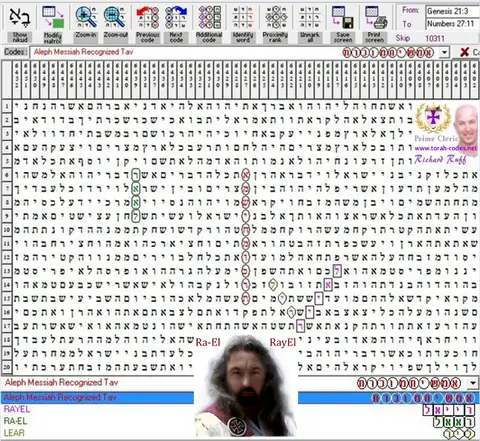Select the Identify word tool
This screenshot has width=480, height=441.
point(243,18)
